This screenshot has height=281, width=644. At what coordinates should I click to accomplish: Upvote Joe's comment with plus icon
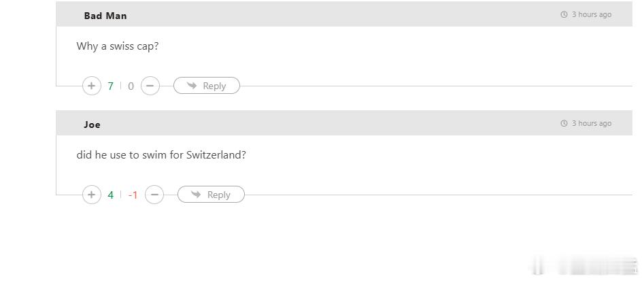[92, 195]
